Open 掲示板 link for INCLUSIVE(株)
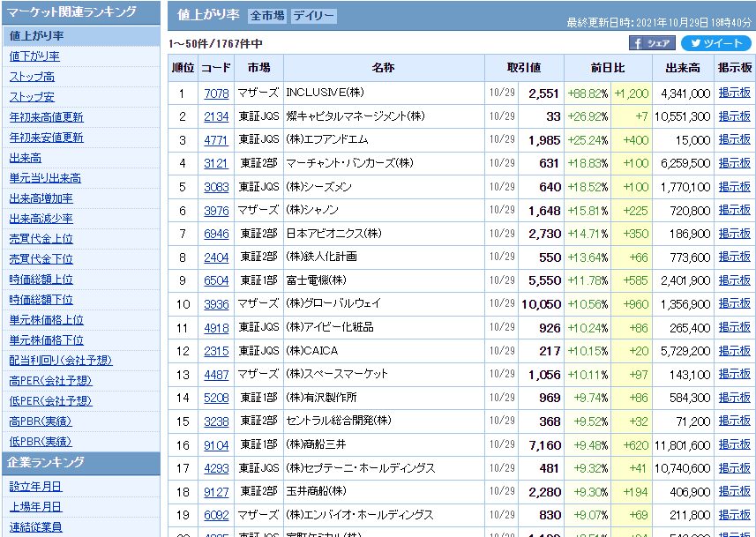Viewport: 756px width, 537px height. point(734,93)
